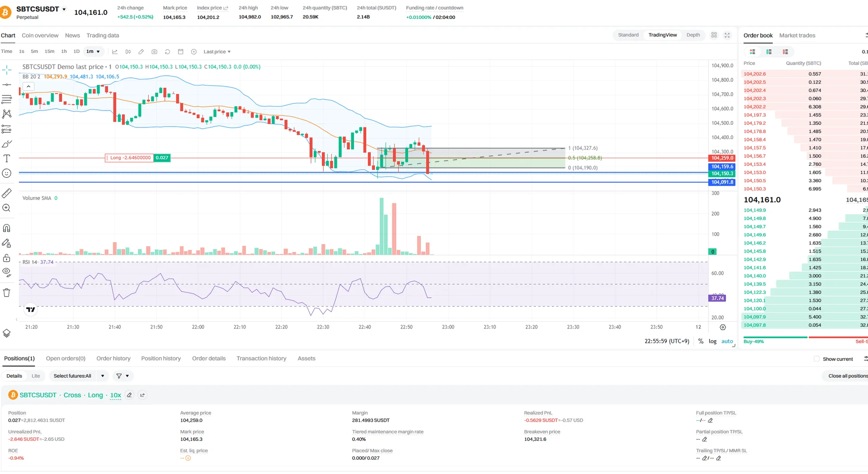868x474 pixels.
Task: Tick the Show current checkbox
Action: click(816, 359)
